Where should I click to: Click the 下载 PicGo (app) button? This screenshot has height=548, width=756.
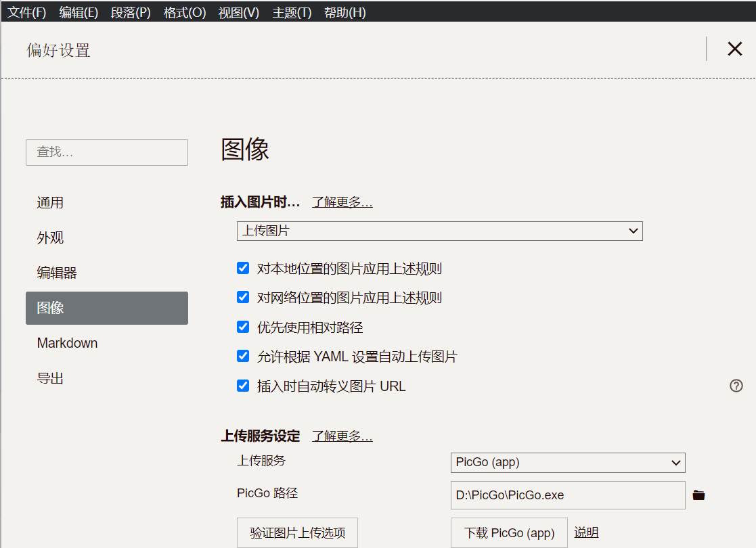509,533
